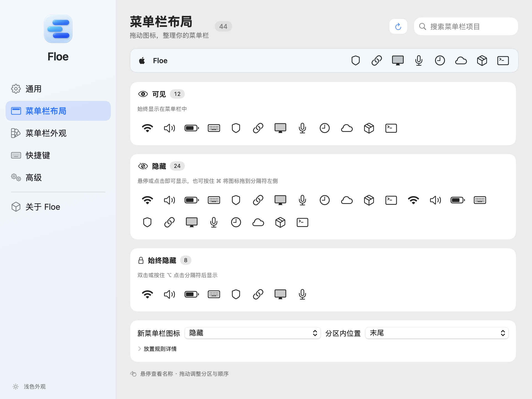Click the Wi-Fi icon in the 可见 section
This screenshot has width=532, height=399.
147,128
